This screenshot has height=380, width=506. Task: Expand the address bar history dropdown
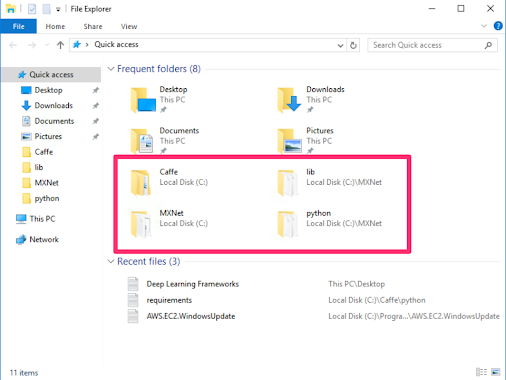point(340,45)
